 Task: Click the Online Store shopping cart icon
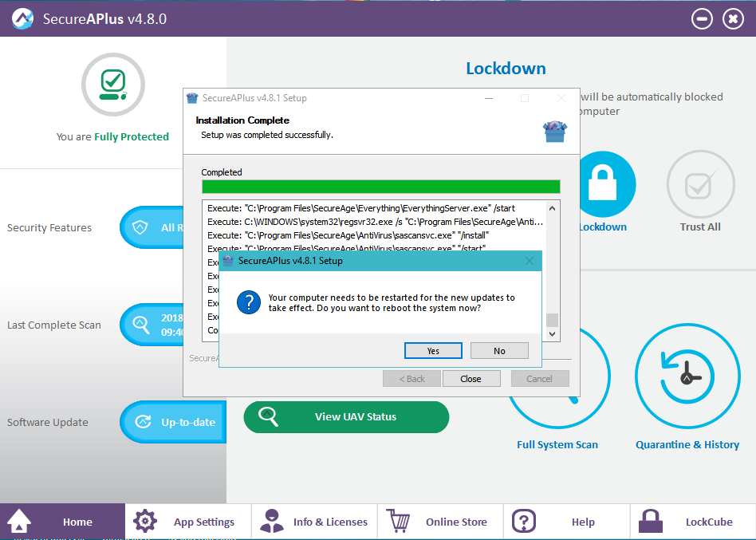tap(398, 521)
